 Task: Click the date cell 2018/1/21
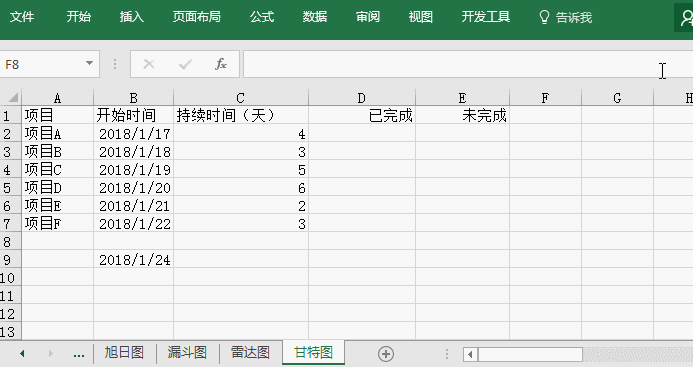[x=133, y=206]
